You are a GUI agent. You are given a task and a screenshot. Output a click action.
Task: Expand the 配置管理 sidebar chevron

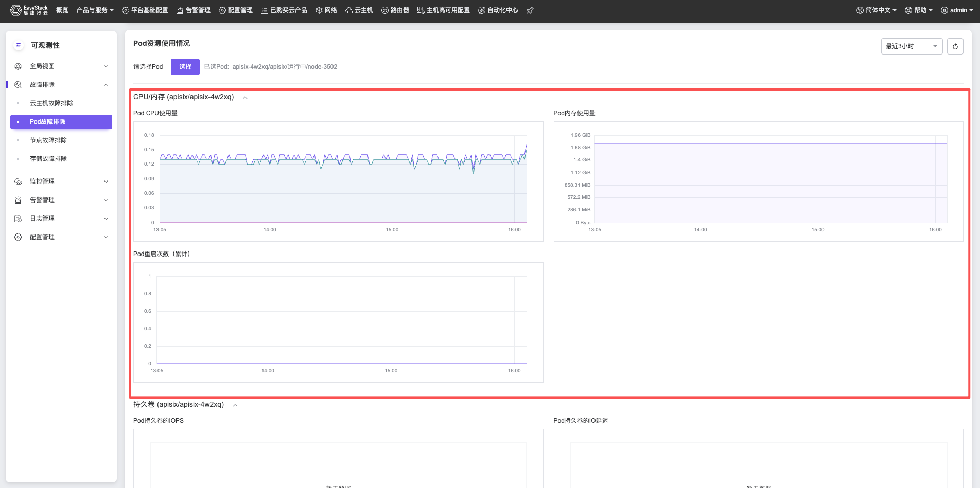106,237
